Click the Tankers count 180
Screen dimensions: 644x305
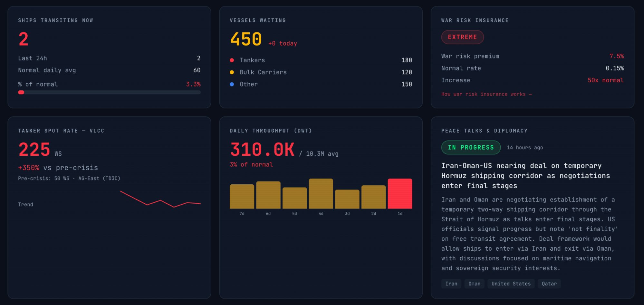click(407, 60)
